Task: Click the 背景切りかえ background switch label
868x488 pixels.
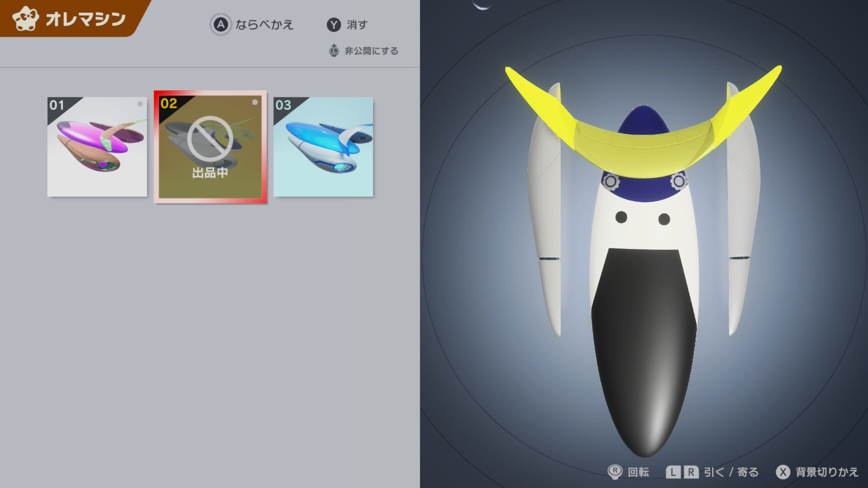Action: click(827, 472)
